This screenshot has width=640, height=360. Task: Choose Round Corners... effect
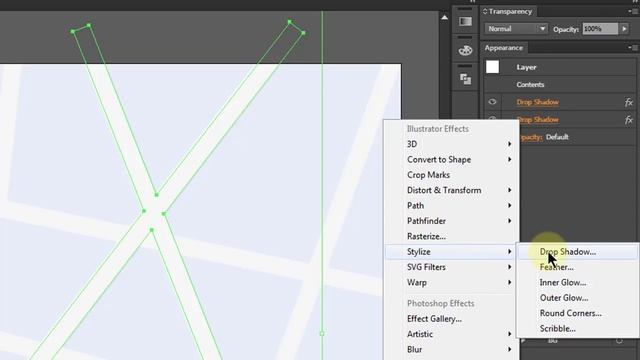(x=578, y=313)
